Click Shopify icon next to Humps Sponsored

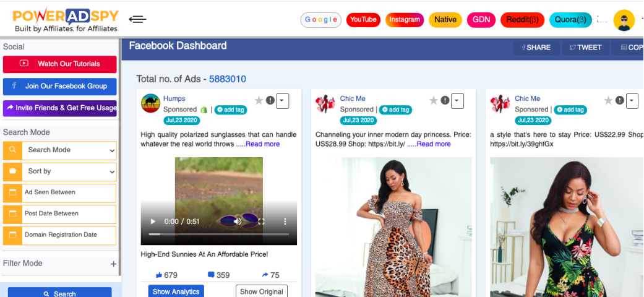pos(204,110)
